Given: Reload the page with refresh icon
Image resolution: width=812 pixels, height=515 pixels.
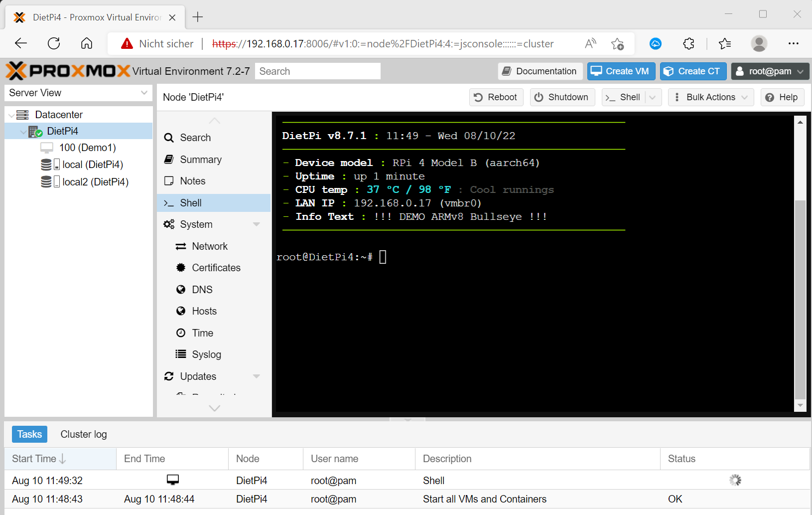Looking at the screenshot, I should [x=54, y=43].
